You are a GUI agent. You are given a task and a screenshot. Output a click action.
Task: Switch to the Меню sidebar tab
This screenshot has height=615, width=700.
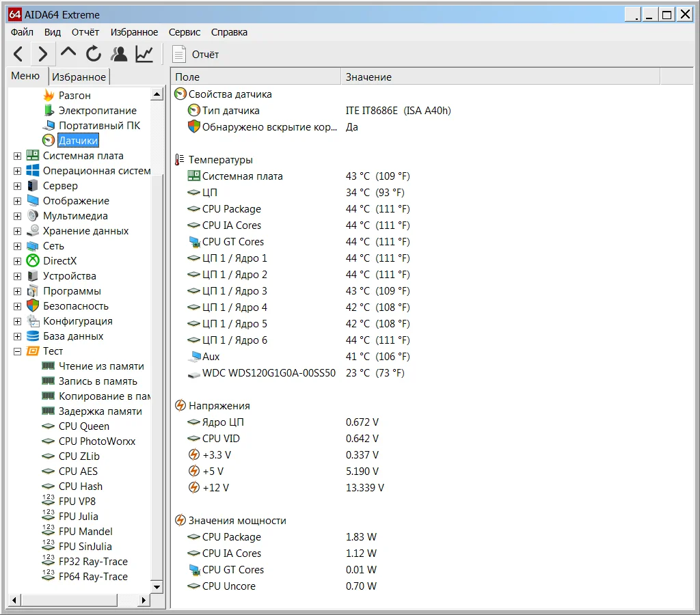pos(25,76)
